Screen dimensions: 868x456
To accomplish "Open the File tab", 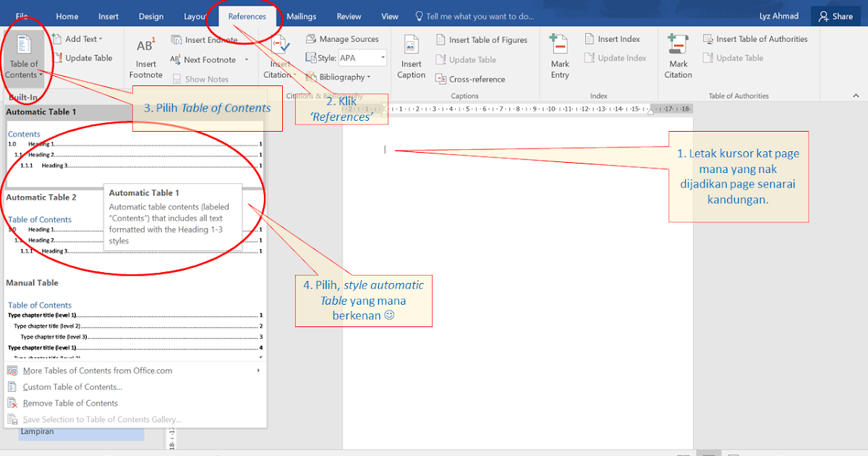I will click(x=22, y=16).
